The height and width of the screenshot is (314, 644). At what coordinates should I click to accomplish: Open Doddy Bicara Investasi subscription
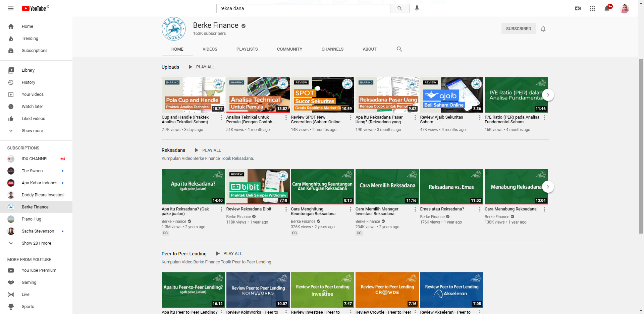coord(36,195)
